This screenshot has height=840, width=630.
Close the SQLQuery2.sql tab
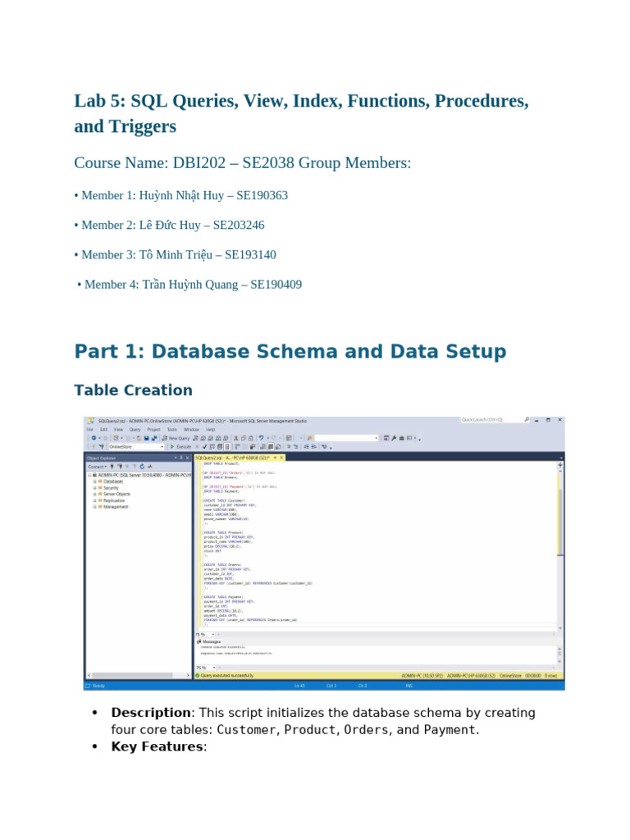pyautogui.click(x=281, y=458)
